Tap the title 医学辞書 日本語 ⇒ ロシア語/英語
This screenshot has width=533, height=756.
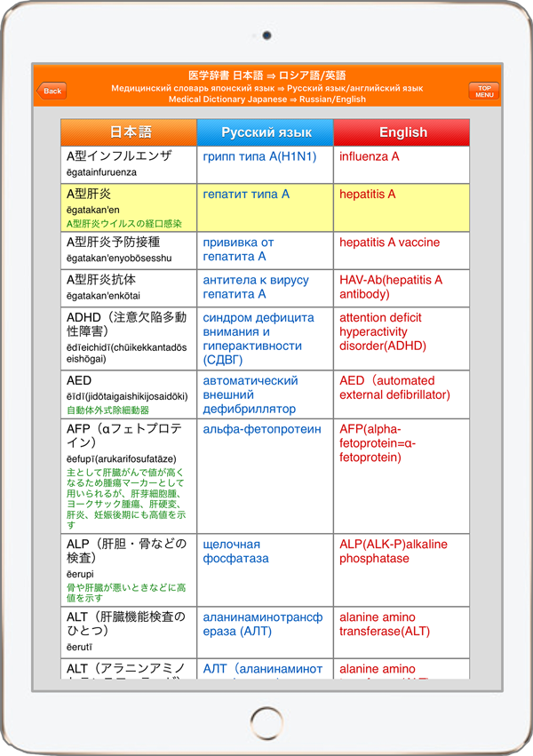267,76
